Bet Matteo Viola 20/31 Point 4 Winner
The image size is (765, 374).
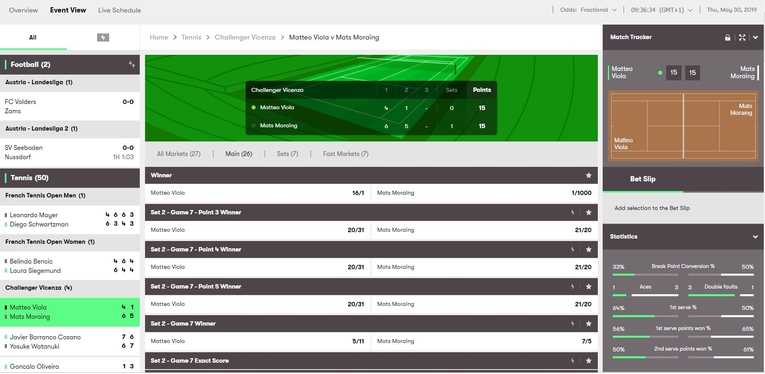[258, 267]
